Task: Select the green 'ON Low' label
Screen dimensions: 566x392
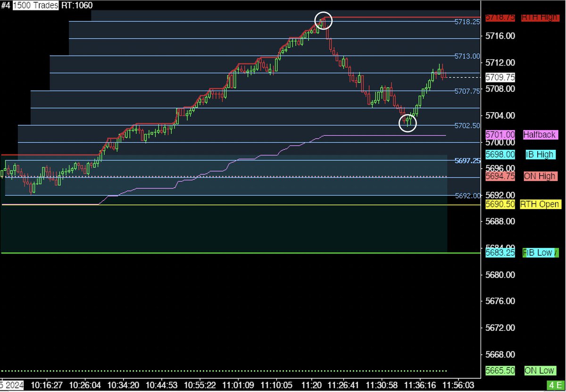Action: [x=540, y=371]
